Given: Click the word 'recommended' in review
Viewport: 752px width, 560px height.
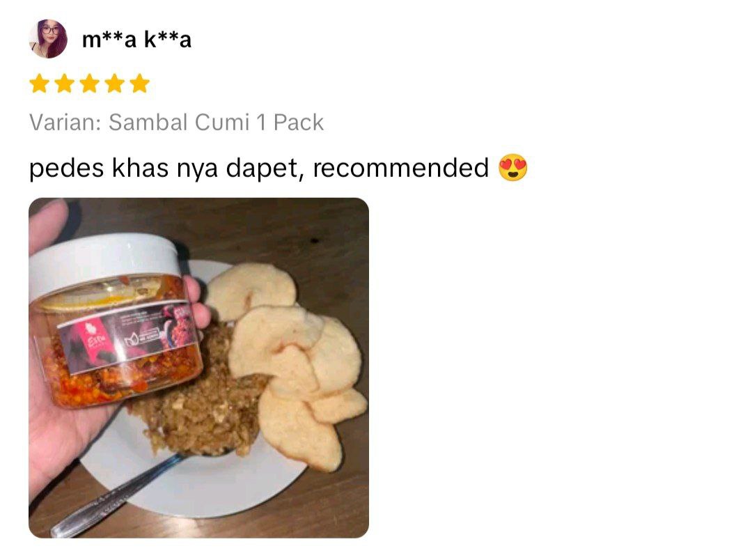Looking at the screenshot, I should pyautogui.click(x=401, y=168).
